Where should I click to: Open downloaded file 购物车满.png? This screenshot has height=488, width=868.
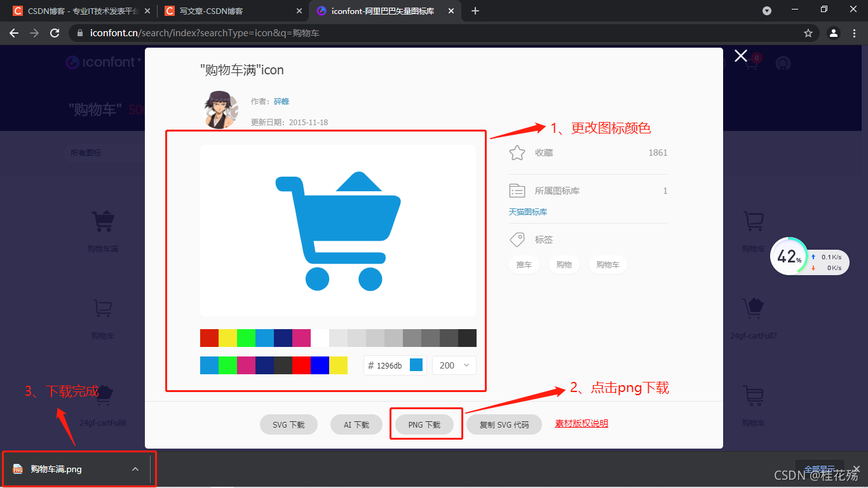[57, 469]
